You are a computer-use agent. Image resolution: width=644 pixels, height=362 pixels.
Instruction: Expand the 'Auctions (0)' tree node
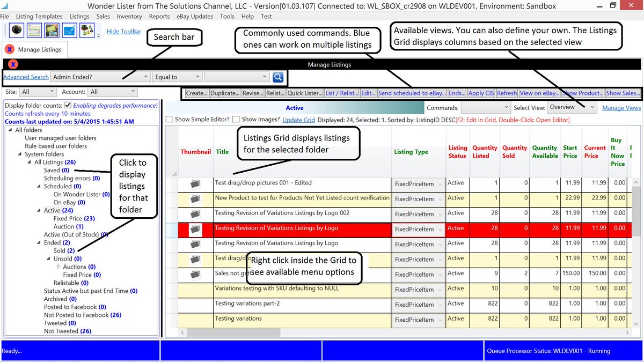pos(59,267)
